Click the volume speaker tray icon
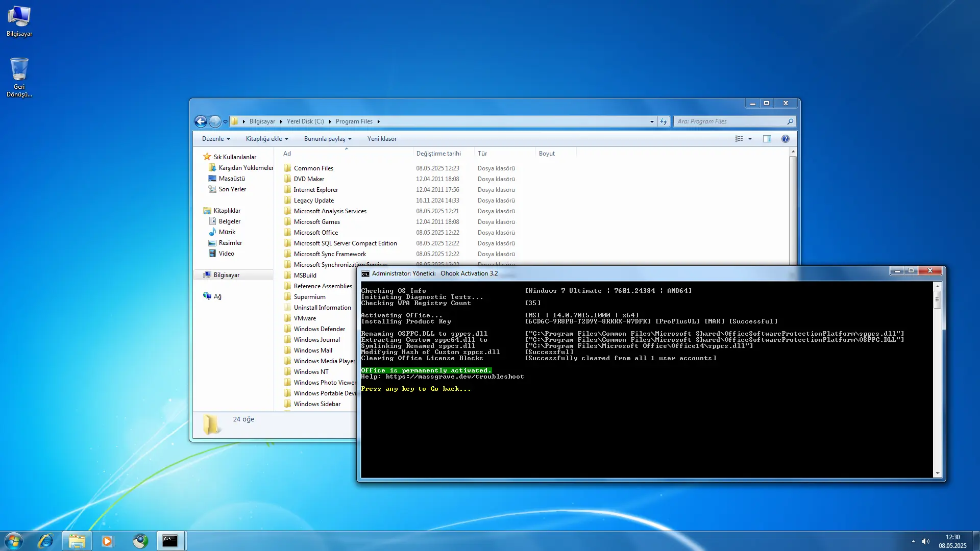980x551 pixels. click(x=926, y=541)
